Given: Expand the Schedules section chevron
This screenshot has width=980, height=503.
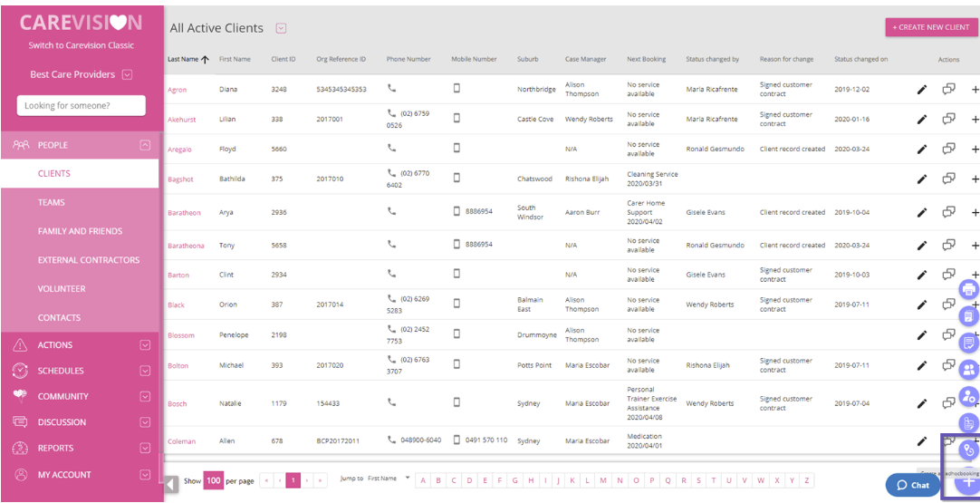Looking at the screenshot, I should [x=145, y=371].
